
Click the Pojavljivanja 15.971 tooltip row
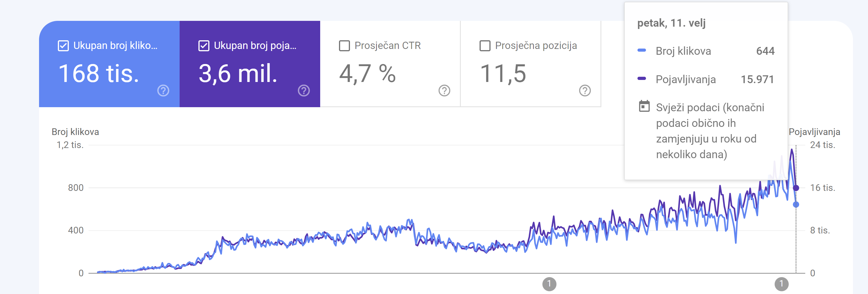coord(706,79)
